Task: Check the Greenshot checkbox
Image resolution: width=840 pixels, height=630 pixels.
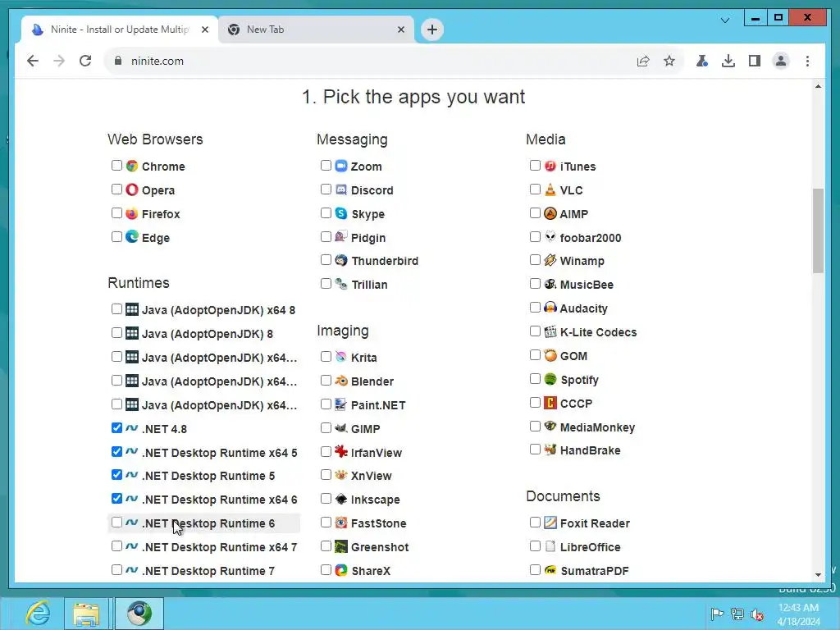Action: point(326,546)
